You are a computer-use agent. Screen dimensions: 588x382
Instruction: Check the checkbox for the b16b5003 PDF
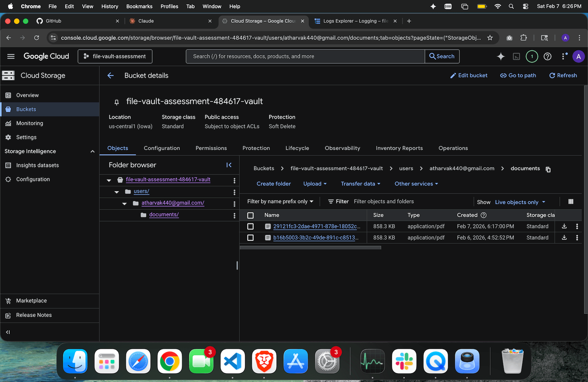tap(250, 238)
